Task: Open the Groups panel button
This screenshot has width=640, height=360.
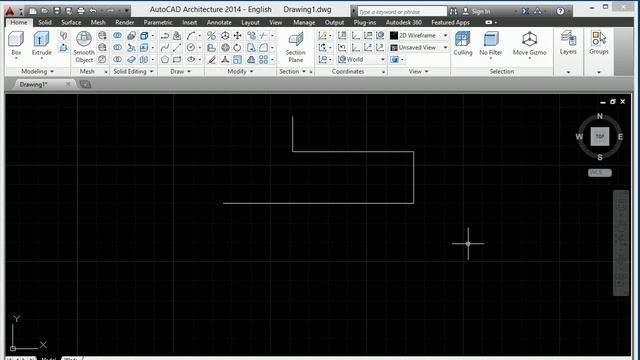Action: [x=598, y=43]
